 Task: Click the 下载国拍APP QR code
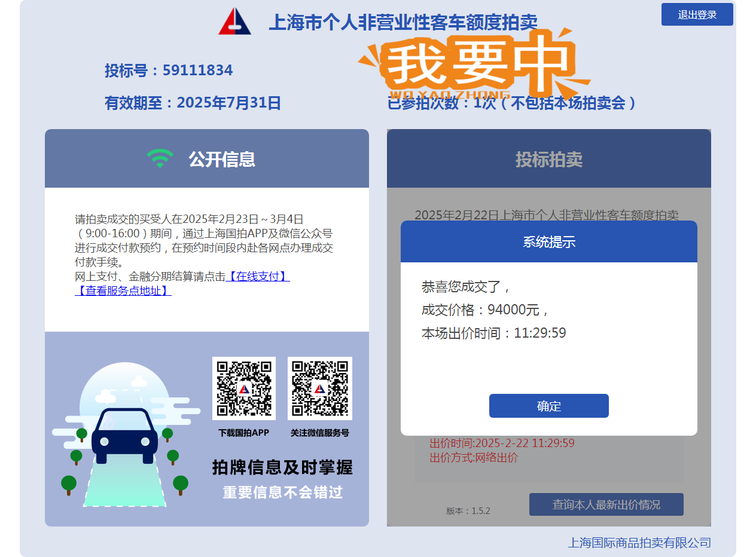point(244,388)
